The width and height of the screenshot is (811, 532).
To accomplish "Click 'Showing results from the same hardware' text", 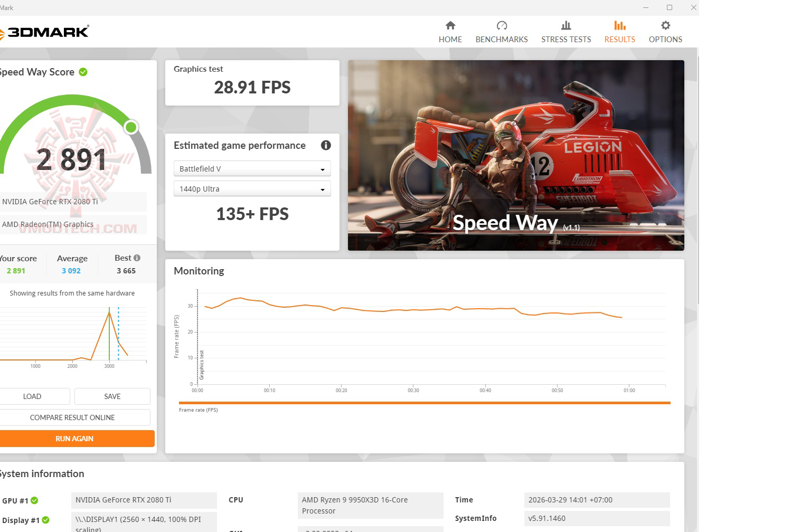I will point(72,293).
